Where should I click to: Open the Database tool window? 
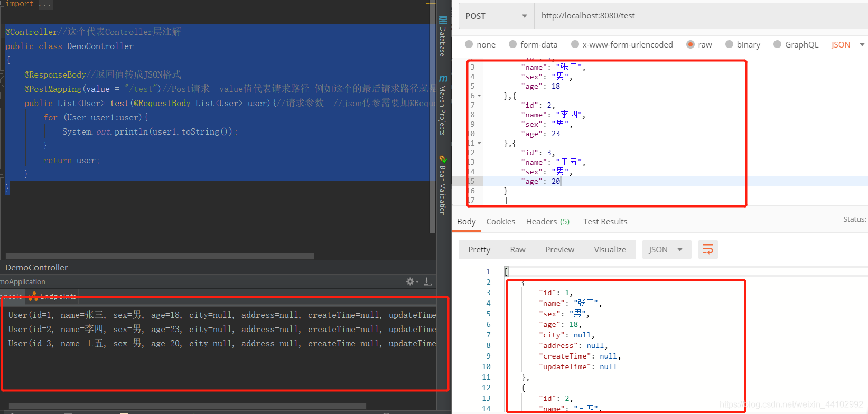pos(443,36)
